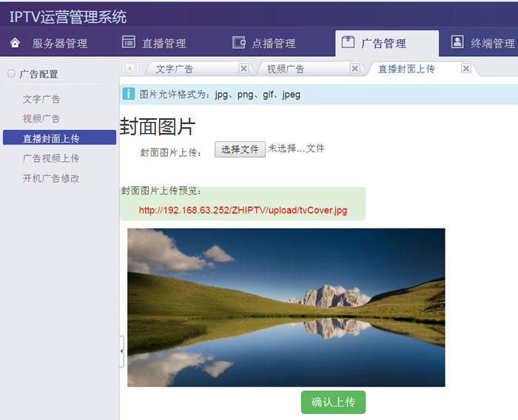
Task: Switch to the 视频广告 tab
Action: (286, 69)
